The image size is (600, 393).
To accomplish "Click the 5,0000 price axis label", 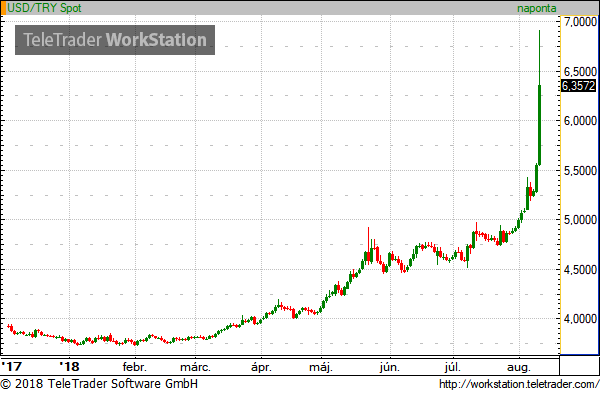I will (x=580, y=220).
